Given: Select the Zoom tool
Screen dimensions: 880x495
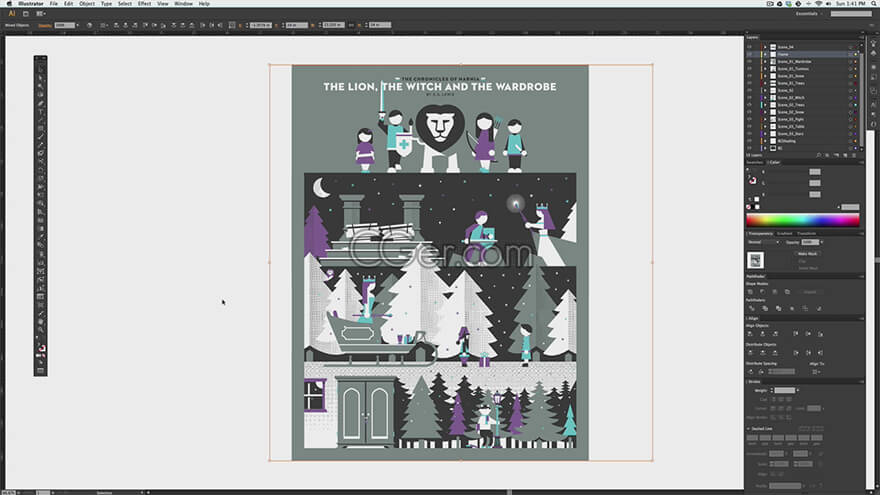Looking at the screenshot, I should (40, 331).
